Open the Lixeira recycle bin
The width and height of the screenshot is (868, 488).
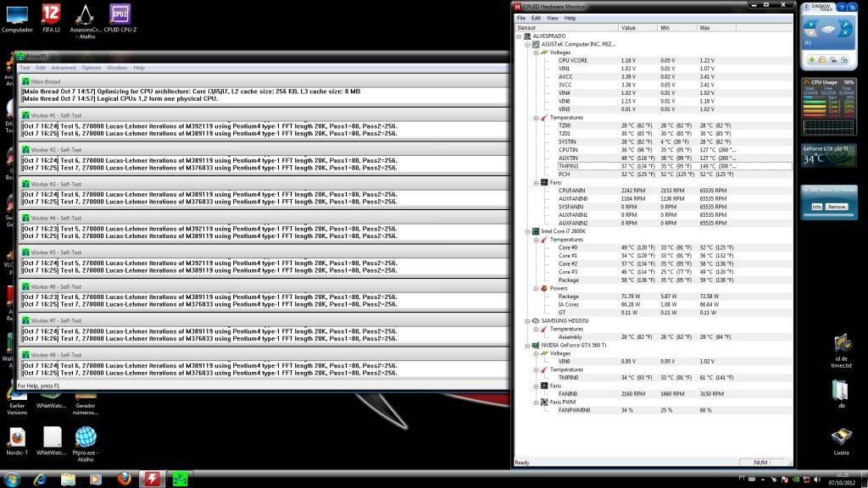[x=841, y=441]
